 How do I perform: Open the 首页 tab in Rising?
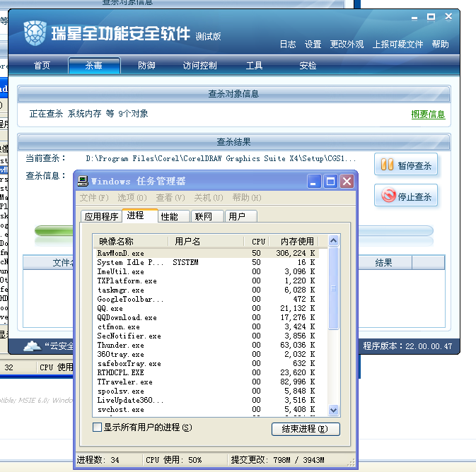[42, 66]
